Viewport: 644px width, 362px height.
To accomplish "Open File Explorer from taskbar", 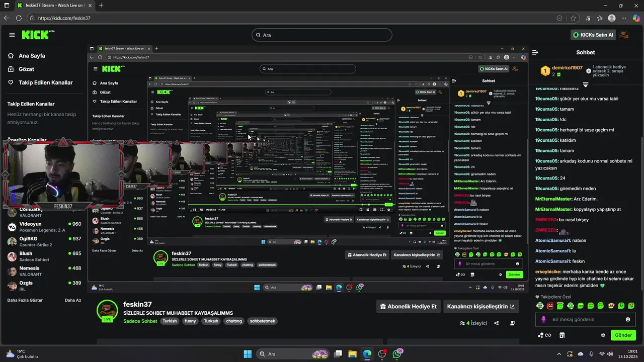I will 352,354.
